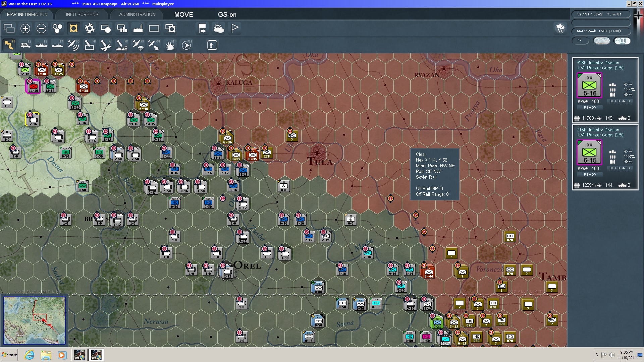Click the date and turn display
This screenshot has height=362, width=644.
pyautogui.click(x=601, y=14)
